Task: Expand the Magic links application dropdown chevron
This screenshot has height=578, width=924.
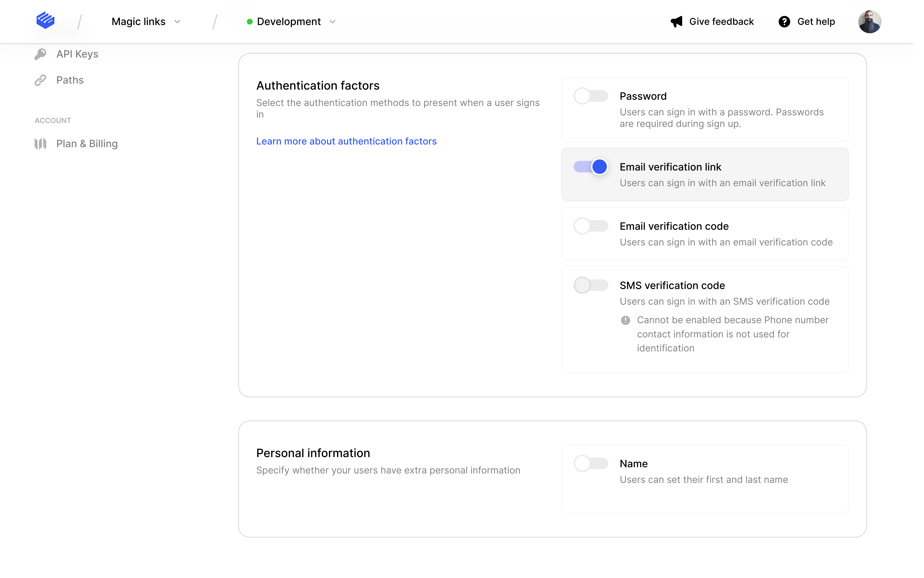Action: click(x=177, y=22)
